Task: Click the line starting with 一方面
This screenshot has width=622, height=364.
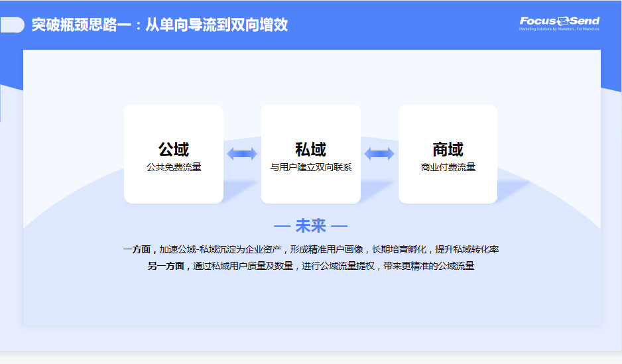Action: coord(310,249)
